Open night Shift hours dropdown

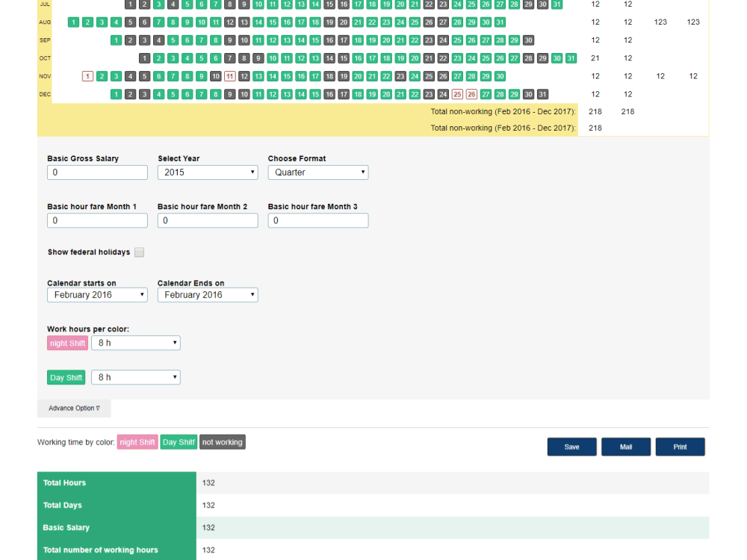coord(136,343)
